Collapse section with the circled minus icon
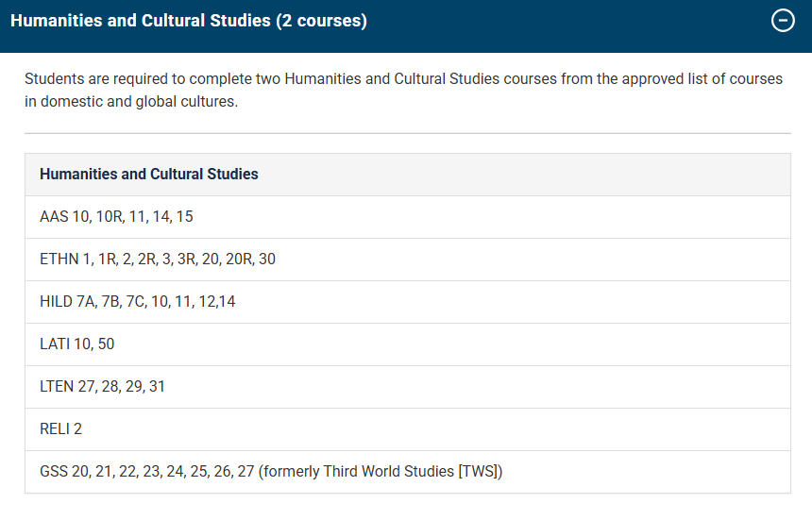The width and height of the screenshot is (812, 520). 783,21
